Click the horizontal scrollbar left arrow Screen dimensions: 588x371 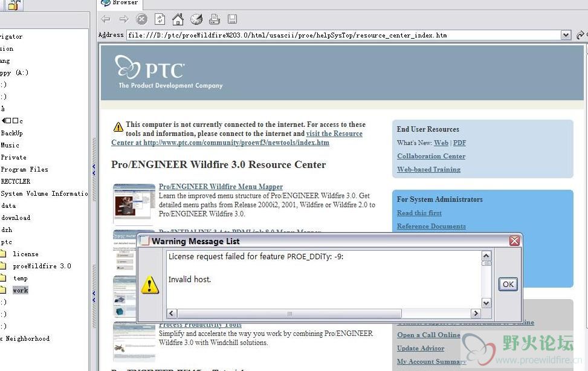pyautogui.click(x=172, y=313)
